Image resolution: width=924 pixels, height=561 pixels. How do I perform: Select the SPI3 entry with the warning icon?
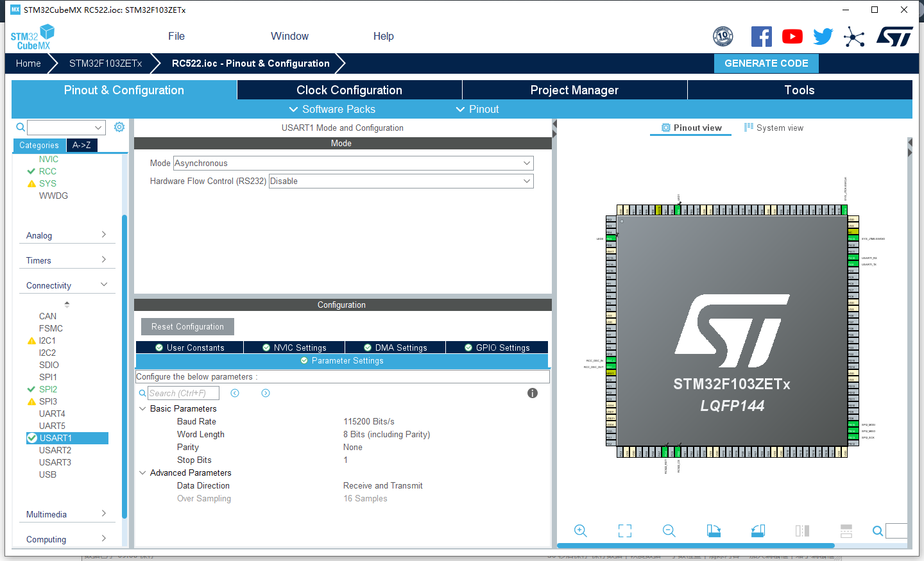(48, 401)
